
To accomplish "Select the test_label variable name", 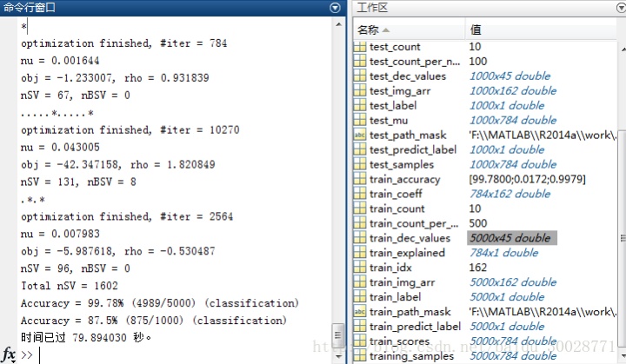I will click(393, 106).
